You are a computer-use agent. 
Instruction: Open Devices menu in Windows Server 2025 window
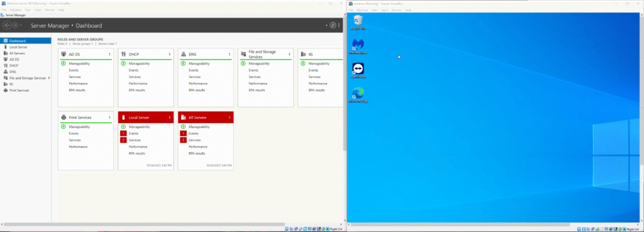(50, 10)
